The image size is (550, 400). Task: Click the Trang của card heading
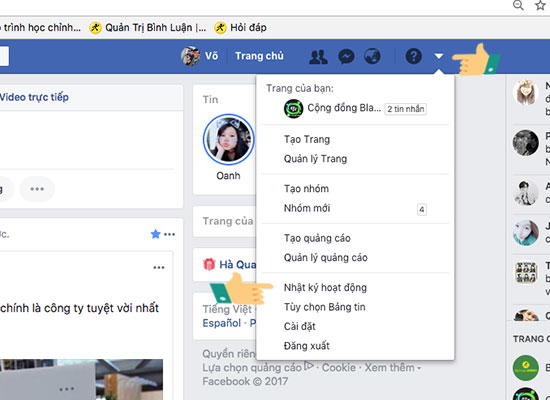pyautogui.click(x=228, y=221)
